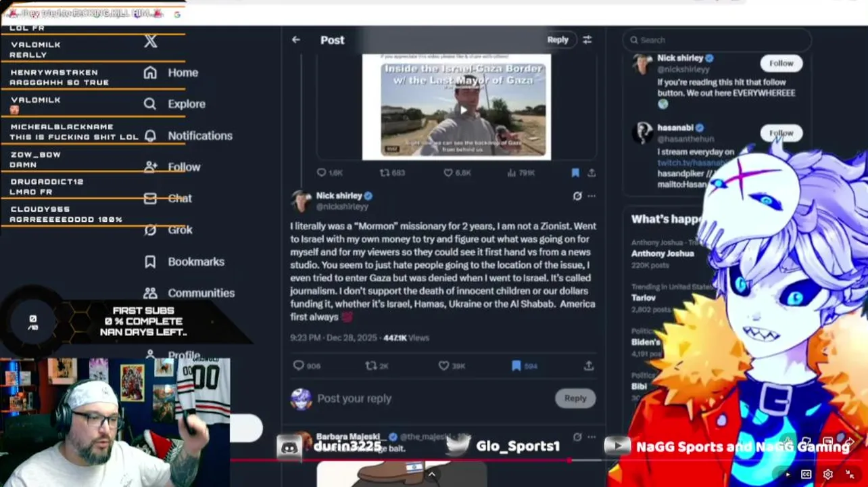Click the X logo in sidebar
This screenshot has width=868, height=487.
(151, 41)
